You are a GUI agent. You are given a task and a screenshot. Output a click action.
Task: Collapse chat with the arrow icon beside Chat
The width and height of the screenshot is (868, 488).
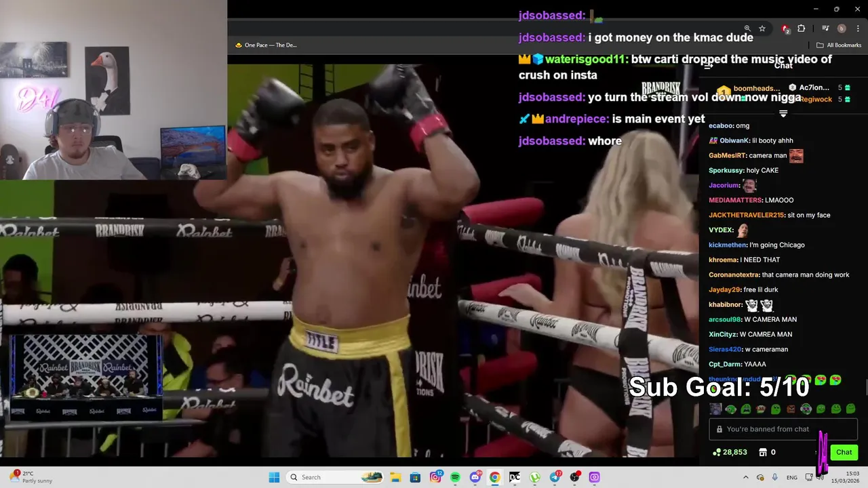(708, 66)
